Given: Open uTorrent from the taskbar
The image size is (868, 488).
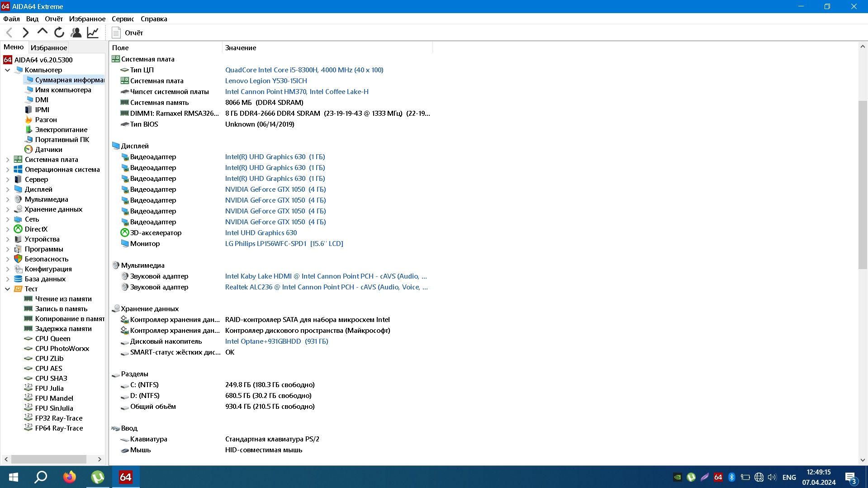Looking at the screenshot, I should 98,477.
